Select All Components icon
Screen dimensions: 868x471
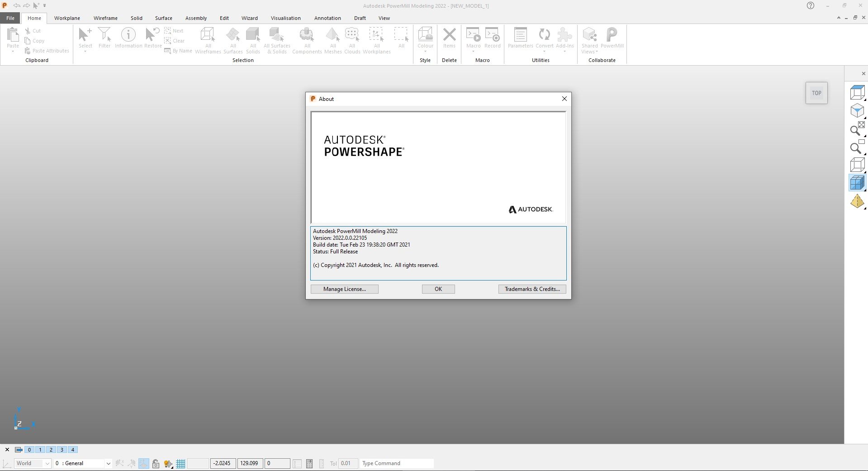307,35
